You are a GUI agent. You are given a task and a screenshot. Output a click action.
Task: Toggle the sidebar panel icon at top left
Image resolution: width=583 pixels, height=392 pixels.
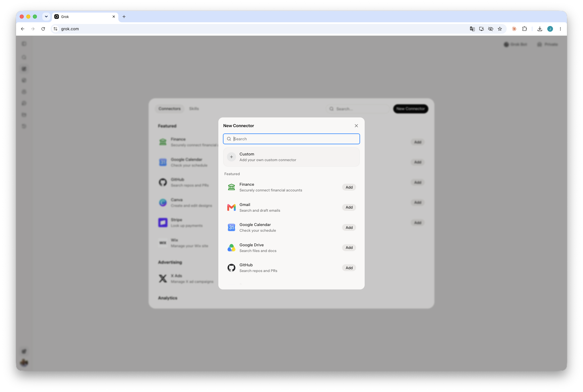point(24,44)
